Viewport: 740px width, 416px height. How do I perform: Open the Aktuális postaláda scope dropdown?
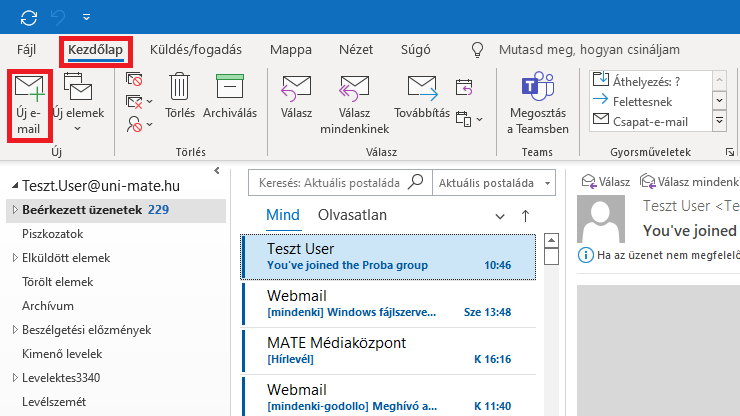[495, 183]
